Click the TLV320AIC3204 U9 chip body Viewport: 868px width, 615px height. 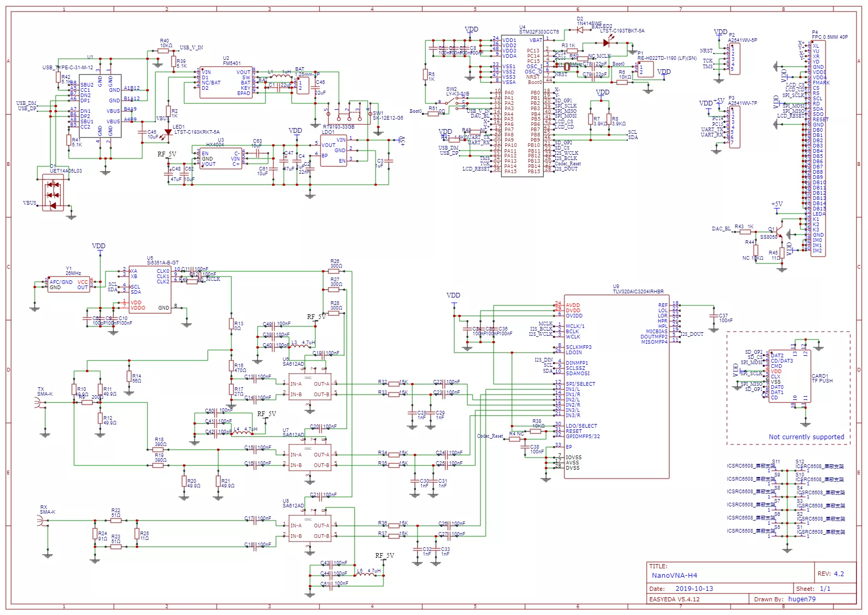617,387
